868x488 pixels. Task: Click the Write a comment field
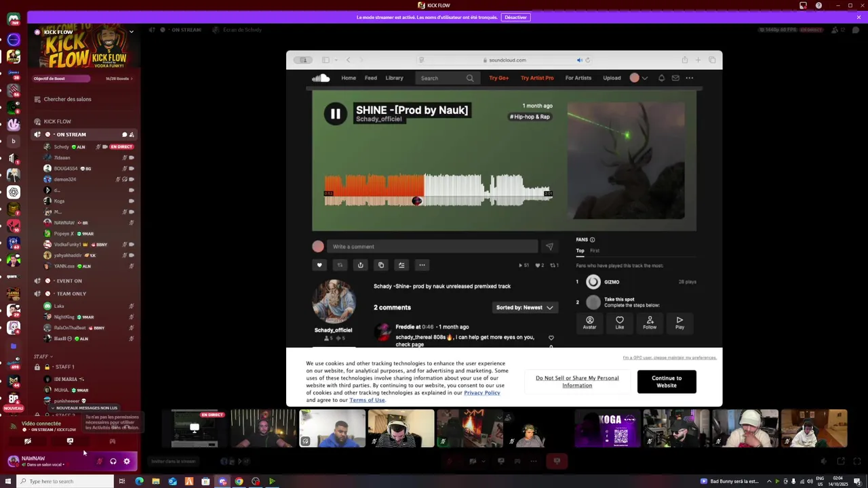click(433, 247)
